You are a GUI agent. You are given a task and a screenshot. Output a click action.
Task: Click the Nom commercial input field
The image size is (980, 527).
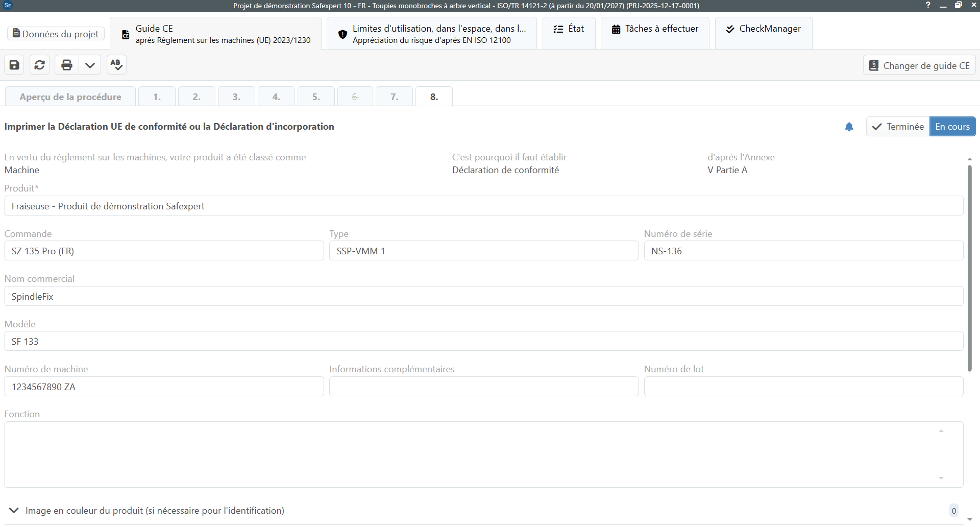click(x=484, y=296)
